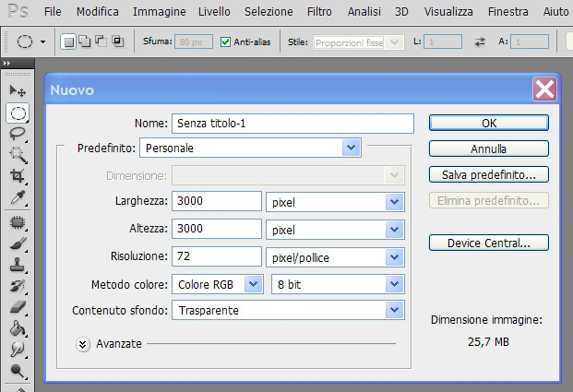
Task: Open the Selezione menu
Action: [269, 12]
